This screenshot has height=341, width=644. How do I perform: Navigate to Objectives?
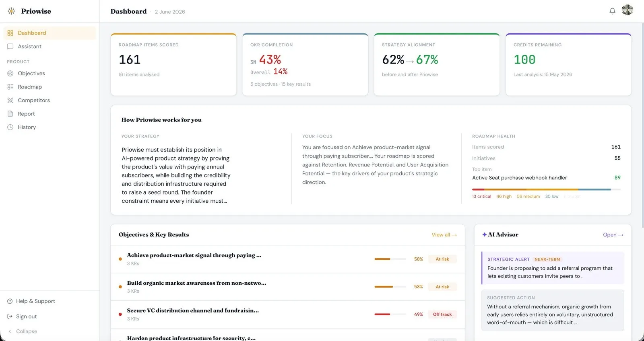50,74
